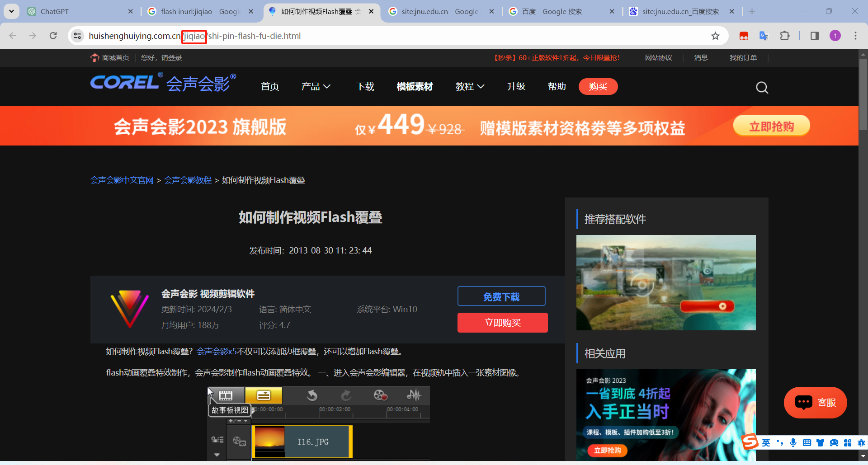Click the microphone icon in IME bar

[793, 442]
